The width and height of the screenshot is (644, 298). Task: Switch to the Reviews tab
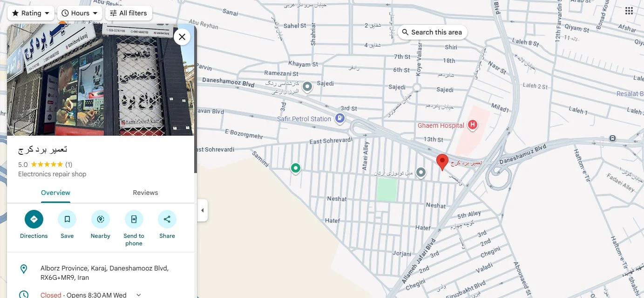145,193
